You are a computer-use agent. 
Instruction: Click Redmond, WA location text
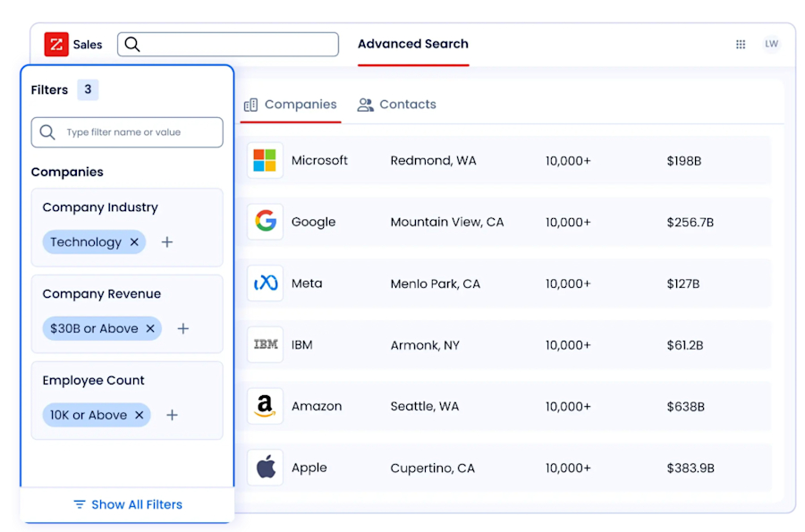tap(433, 161)
